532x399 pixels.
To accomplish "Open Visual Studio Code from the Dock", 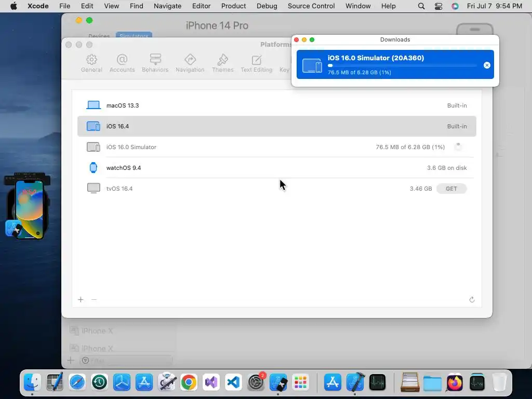I will coord(233,382).
